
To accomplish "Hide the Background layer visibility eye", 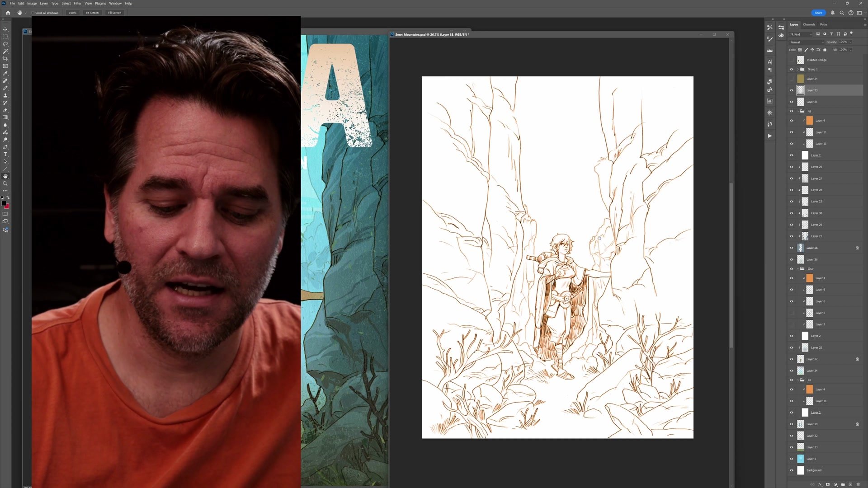I will click(x=792, y=470).
